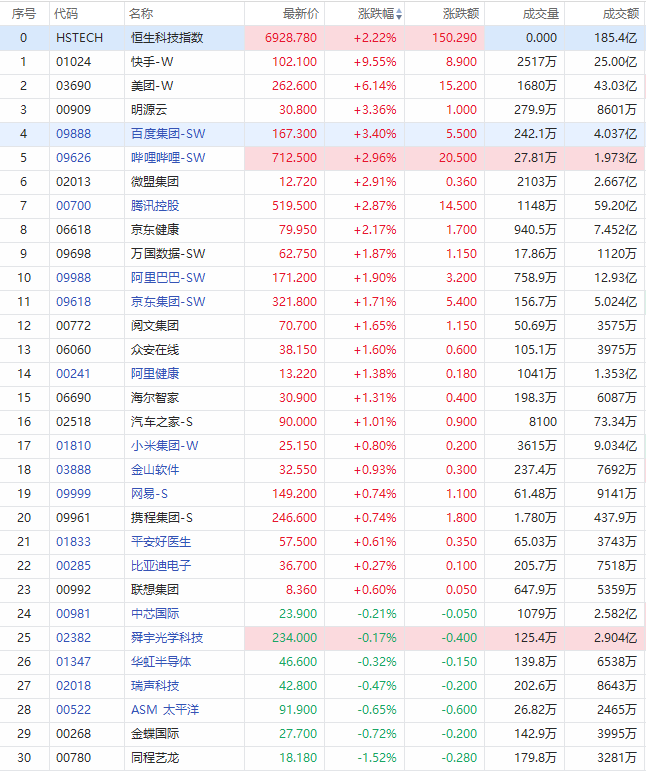Select stock name 明源云
The width and height of the screenshot is (646, 771).
pyautogui.click(x=149, y=110)
